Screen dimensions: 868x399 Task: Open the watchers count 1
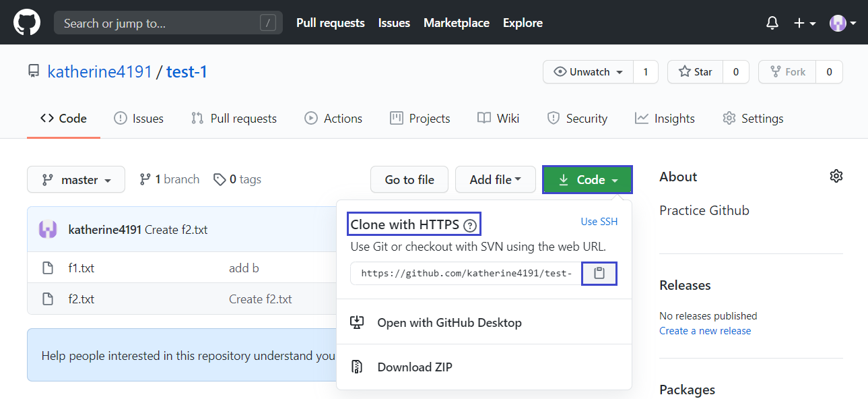click(x=646, y=72)
